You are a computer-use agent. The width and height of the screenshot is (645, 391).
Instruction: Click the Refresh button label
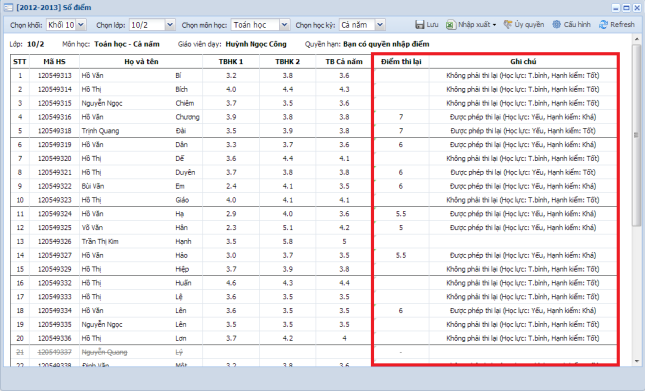tap(622, 25)
